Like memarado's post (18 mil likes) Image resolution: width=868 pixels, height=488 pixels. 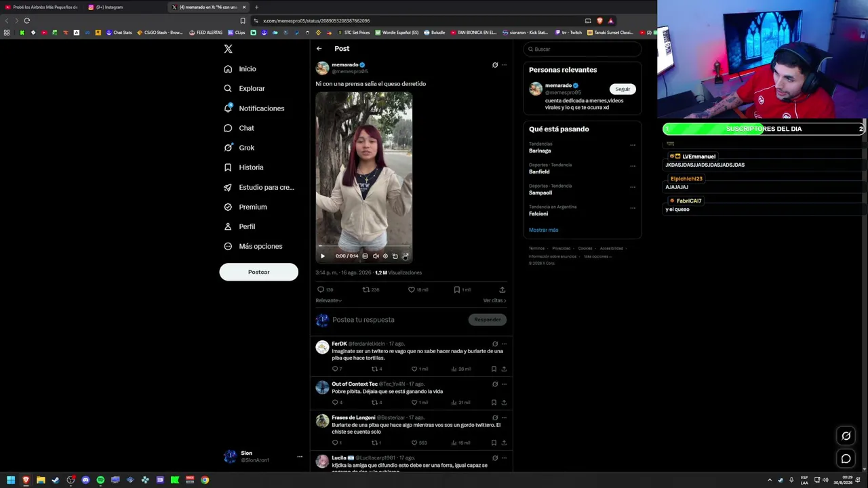(418, 289)
